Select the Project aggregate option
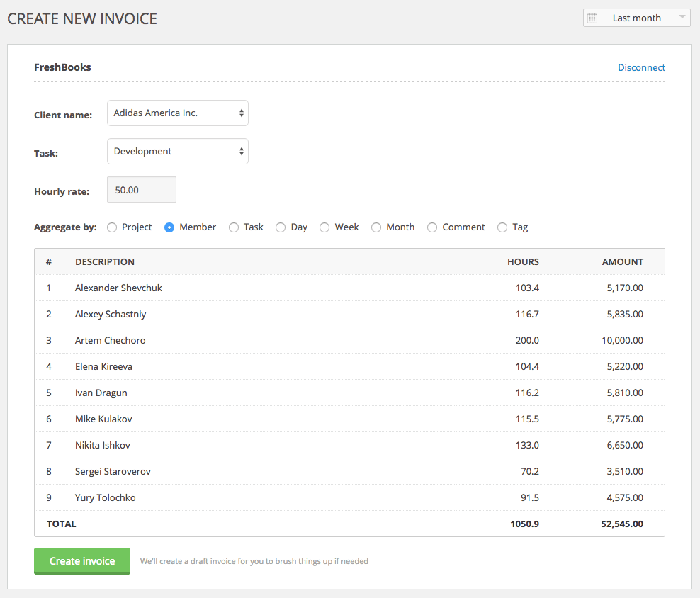 click(x=112, y=227)
